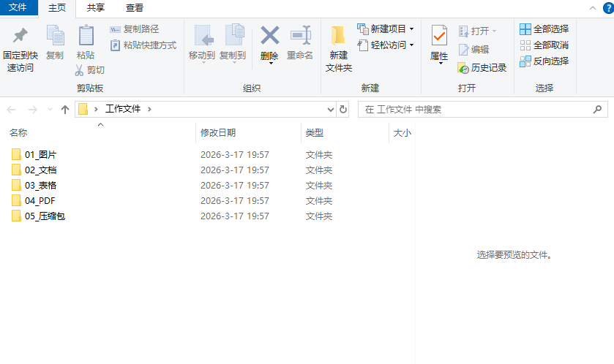This screenshot has height=364, width=614.
Task: Go up one folder level arrow
Action: click(x=65, y=110)
